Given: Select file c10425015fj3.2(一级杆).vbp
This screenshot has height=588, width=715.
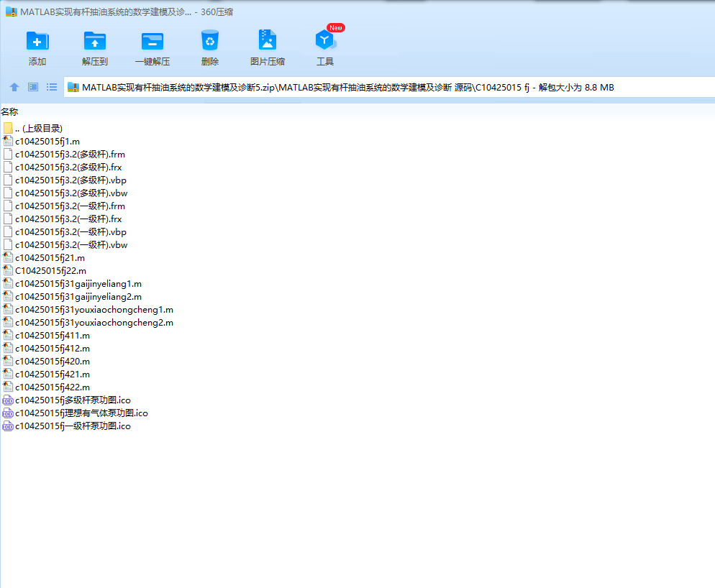Looking at the screenshot, I should pos(65,232).
